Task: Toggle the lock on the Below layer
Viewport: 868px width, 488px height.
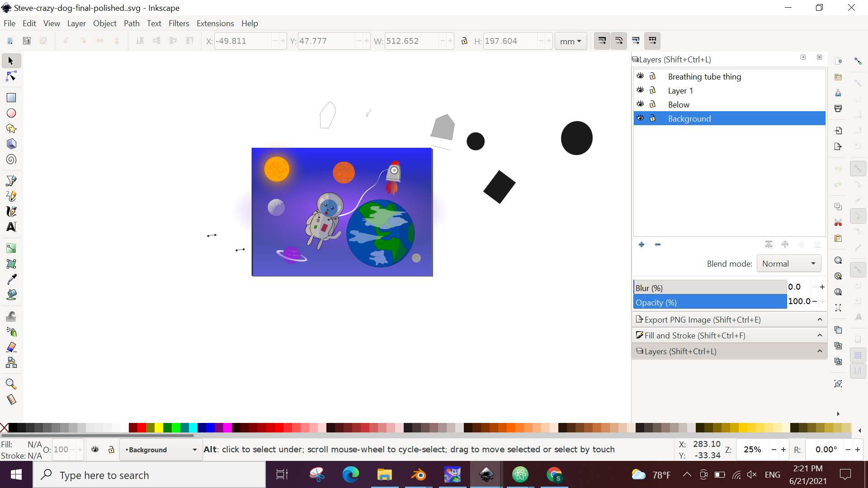Action: (x=652, y=104)
